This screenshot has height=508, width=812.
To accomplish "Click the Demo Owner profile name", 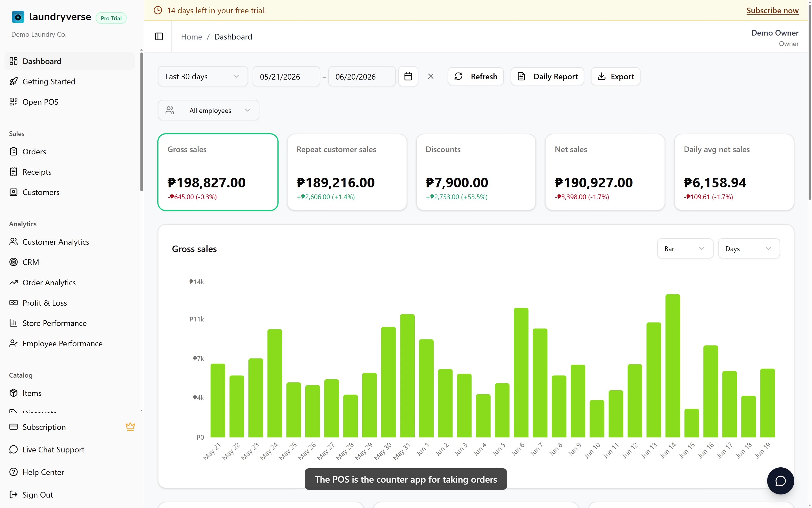I will coord(775,32).
